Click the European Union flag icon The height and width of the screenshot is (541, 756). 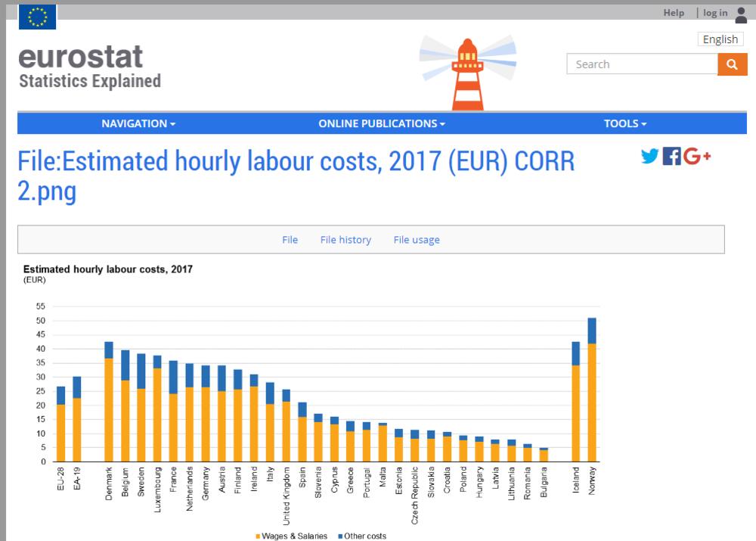tap(37, 16)
